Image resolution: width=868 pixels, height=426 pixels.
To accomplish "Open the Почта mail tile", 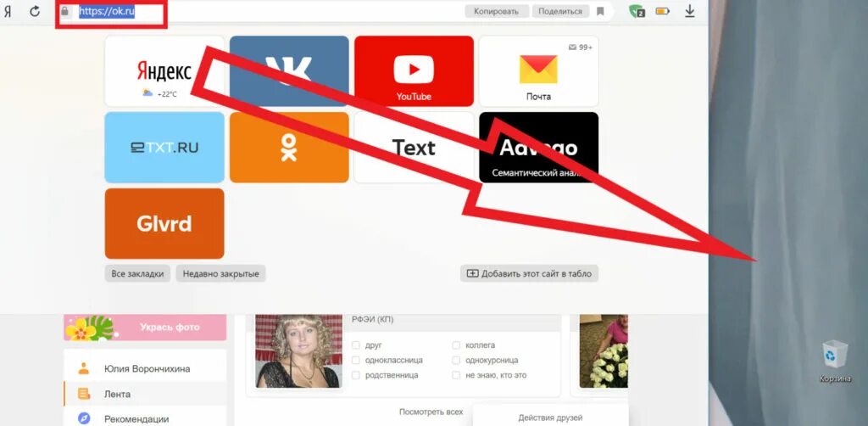I will click(538, 71).
